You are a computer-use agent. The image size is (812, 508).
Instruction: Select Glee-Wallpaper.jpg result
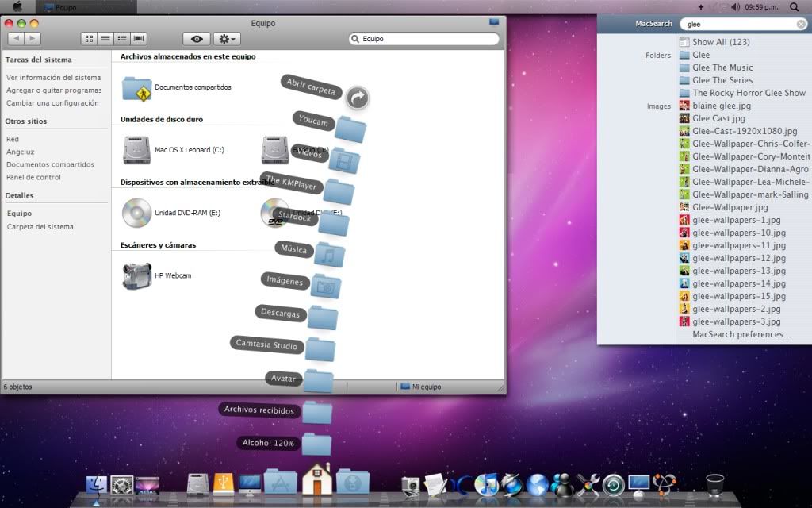(730, 207)
